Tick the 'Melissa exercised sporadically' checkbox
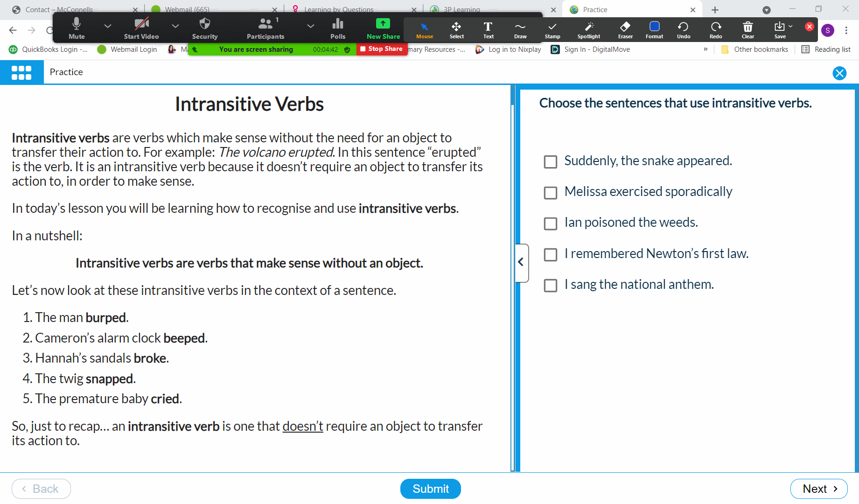Viewport: 859px width, 504px height. click(551, 193)
